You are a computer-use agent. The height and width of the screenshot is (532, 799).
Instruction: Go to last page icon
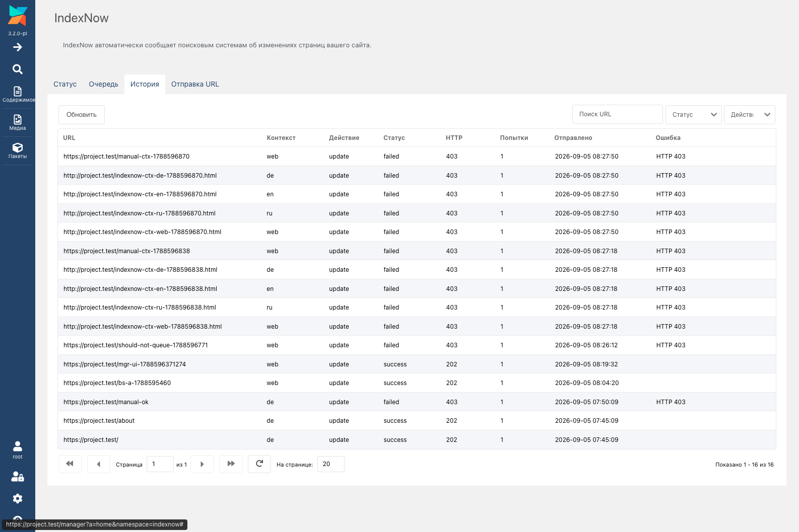(231, 464)
